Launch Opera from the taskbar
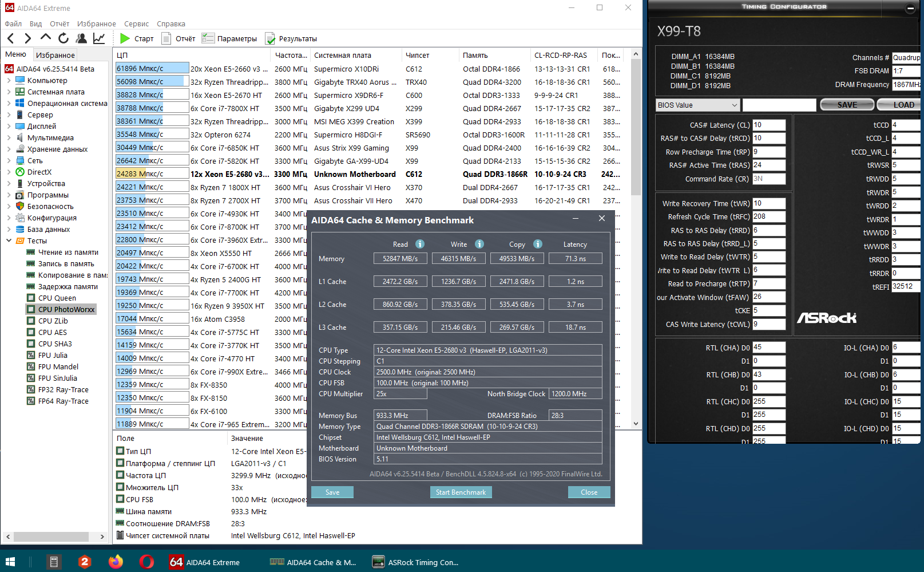This screenshot has height=572, width=924. 146,562
